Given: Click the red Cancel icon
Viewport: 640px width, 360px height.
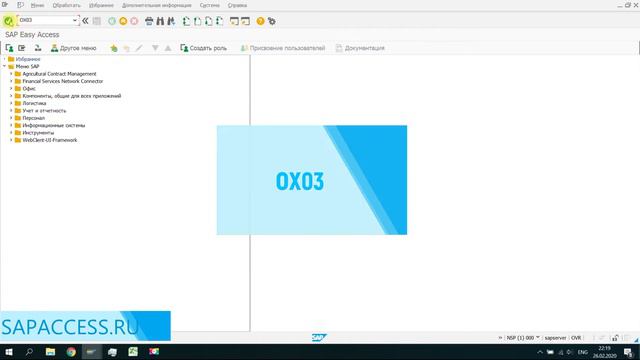Looking at the screenshot, I should point(134,21).
